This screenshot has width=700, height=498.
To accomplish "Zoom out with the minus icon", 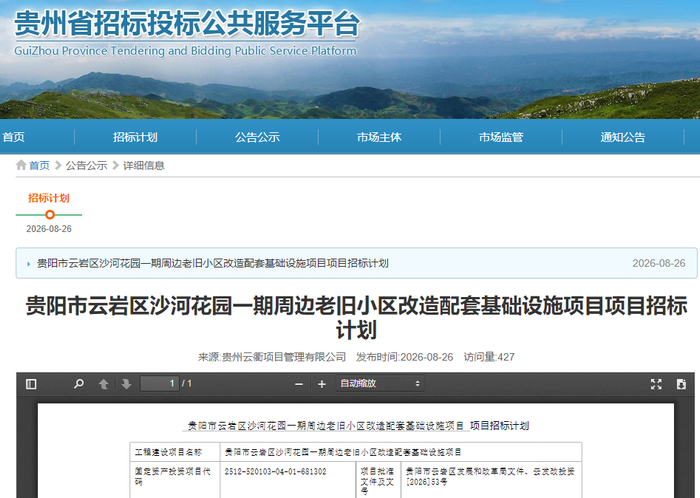I will 299,384.
